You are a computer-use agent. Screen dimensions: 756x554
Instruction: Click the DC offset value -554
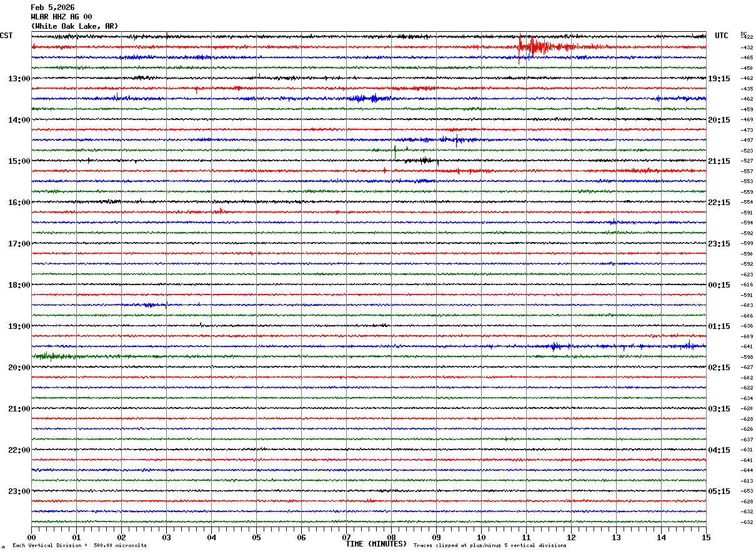pos(747,203)
